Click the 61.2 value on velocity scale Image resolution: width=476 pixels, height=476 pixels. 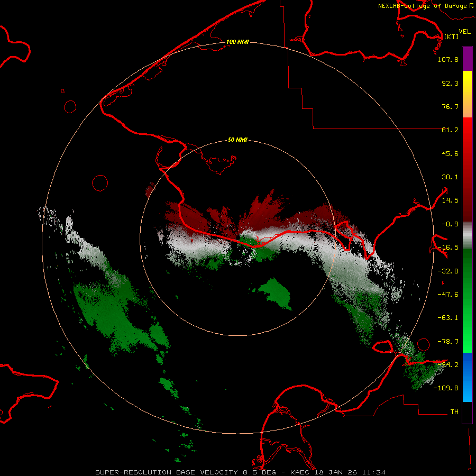tap(450, 130)
